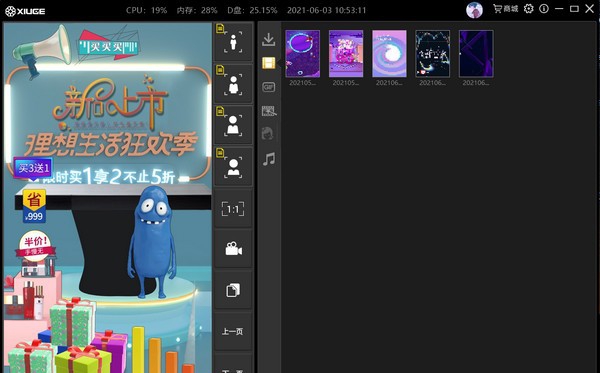Click the 半价 badge in preview
The height and width of the screenshot is (373, 600).
[36, 246]
